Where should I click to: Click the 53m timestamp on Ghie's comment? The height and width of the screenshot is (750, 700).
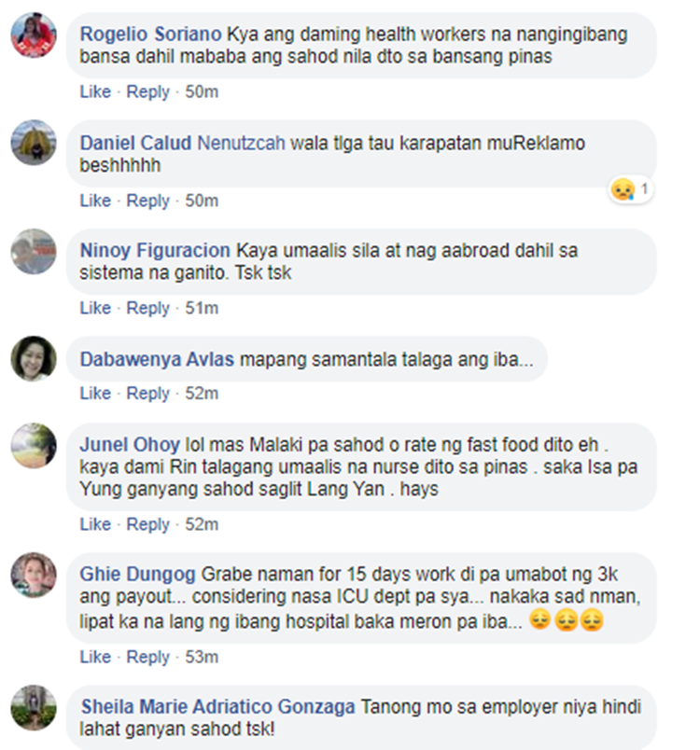(202, 657)
